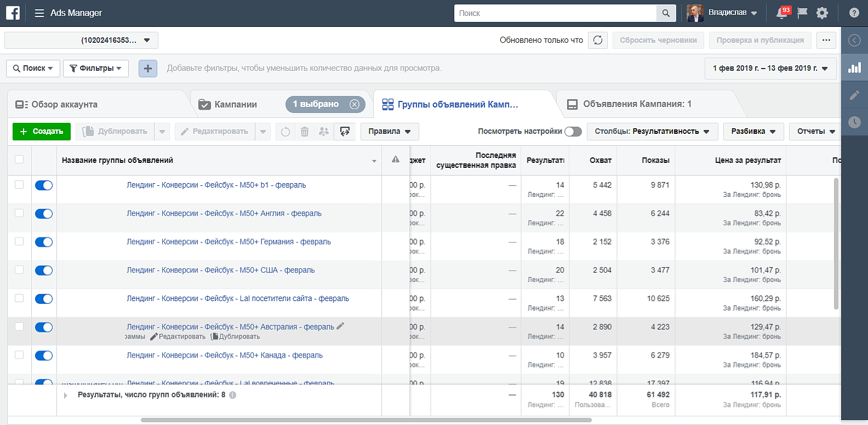868x425 pixels.
Task: Open settings gear in top bar
Action: tap(822, 13)
